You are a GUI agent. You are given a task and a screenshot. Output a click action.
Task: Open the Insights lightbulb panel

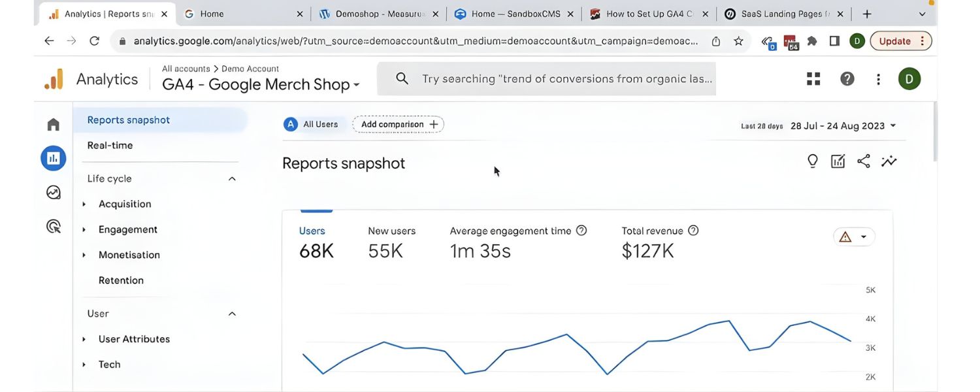812,160
